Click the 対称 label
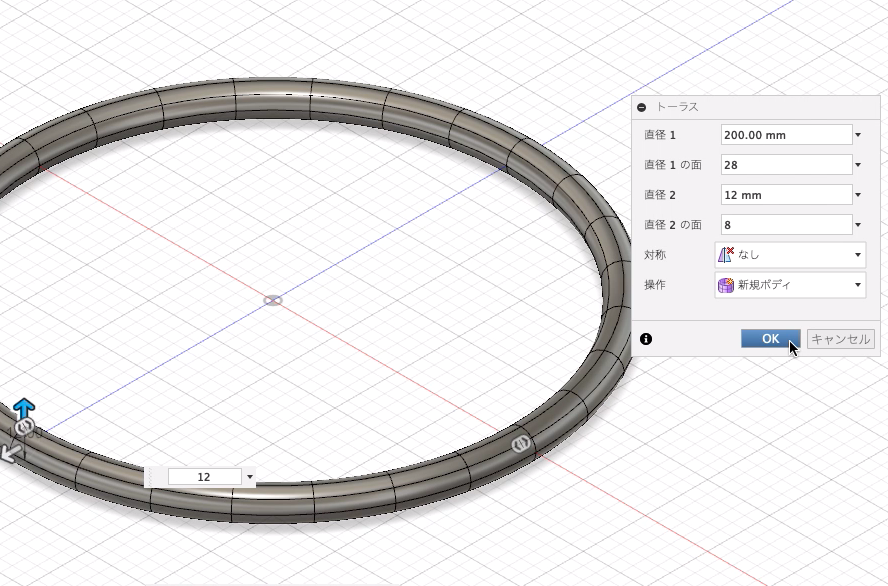Screen dimensions: 888x586 (x=655, y=255)
